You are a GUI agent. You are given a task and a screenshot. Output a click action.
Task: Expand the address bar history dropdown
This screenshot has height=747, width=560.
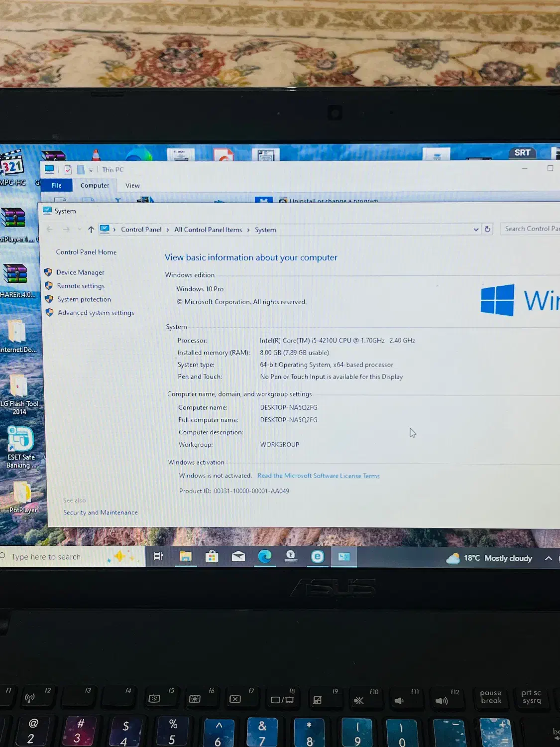click(x=476, y=230)
